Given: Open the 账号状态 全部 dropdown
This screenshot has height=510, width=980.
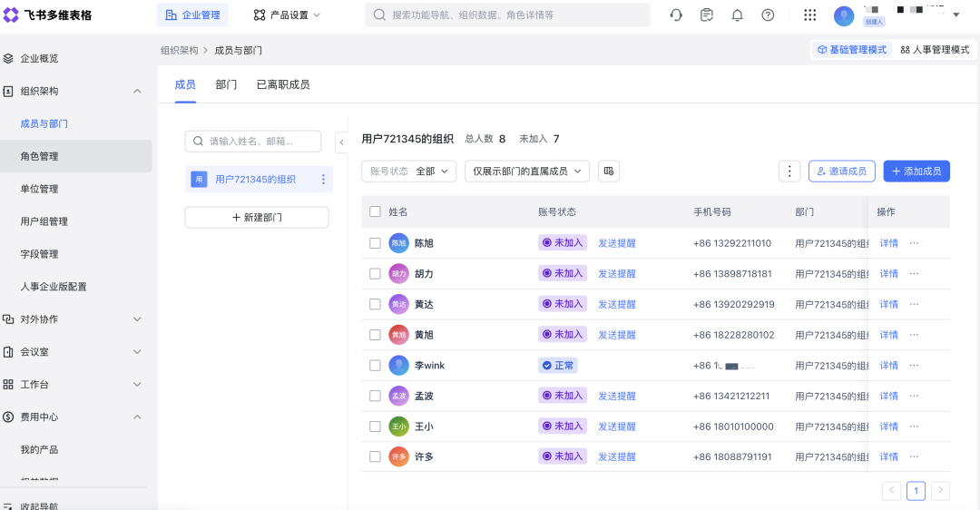Looking at the screenshot, I should click(x=408, y=171).
